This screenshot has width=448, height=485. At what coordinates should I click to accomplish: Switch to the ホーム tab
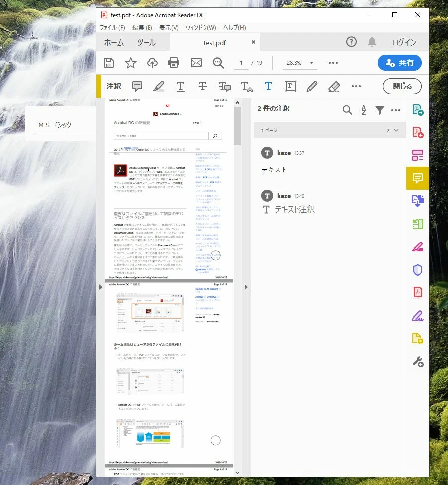[x=114, y=42]
